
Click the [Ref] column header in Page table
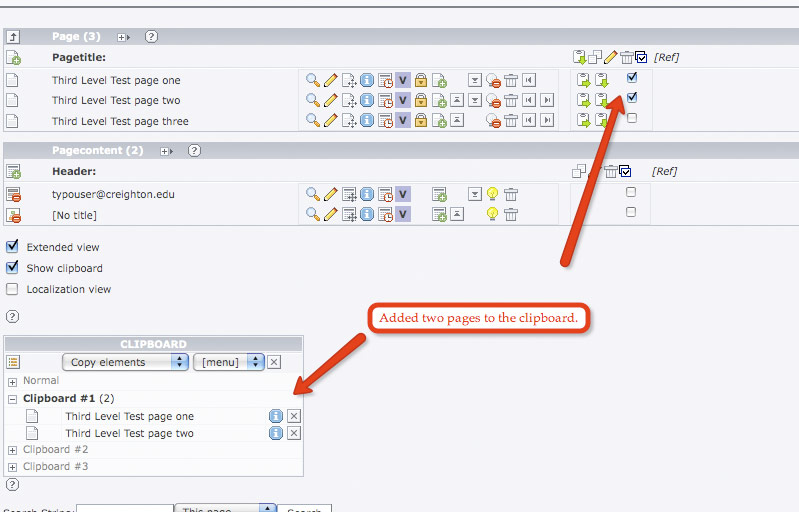(x=666, y=57)
